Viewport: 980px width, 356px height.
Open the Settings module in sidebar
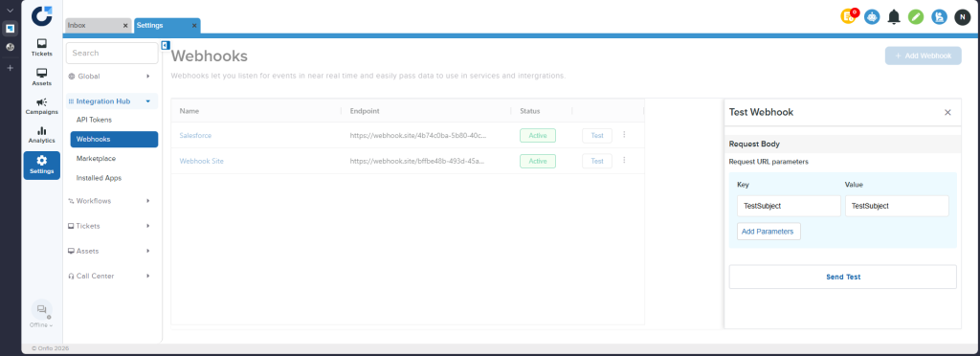point(42,166)
